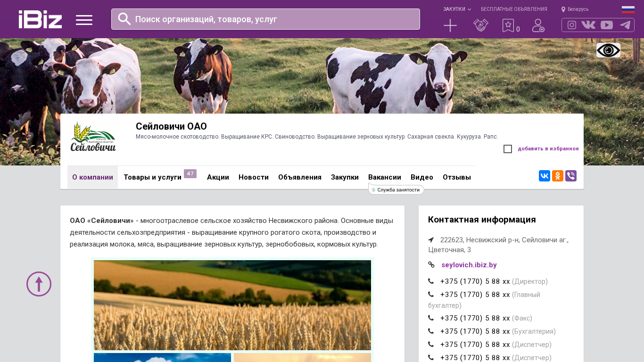Click the company address text
Image resolution: width=644 pixels, height=362 pixels.
(498, 245)
